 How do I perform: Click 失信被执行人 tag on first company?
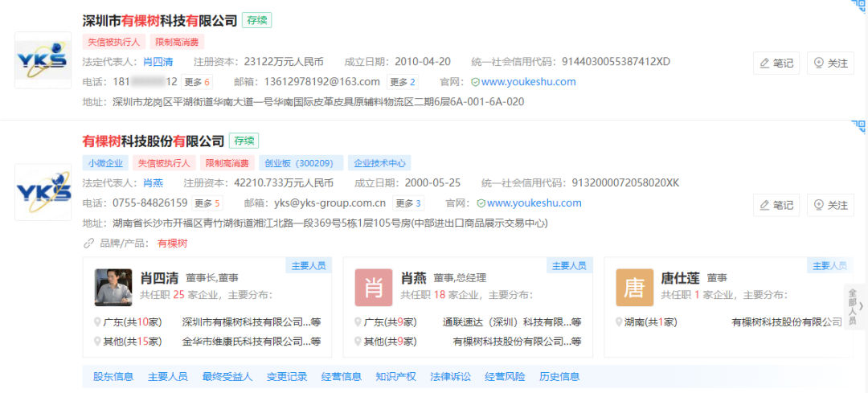113,42
